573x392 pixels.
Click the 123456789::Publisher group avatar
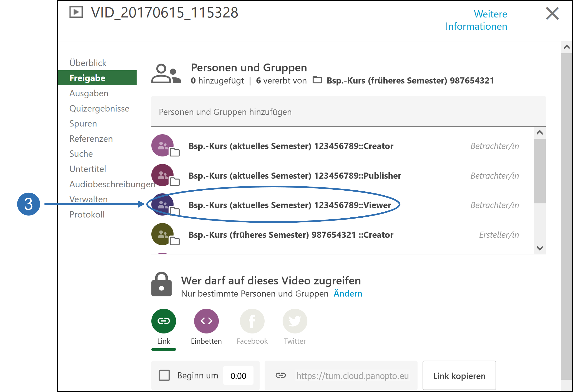(x=163, y=175)
